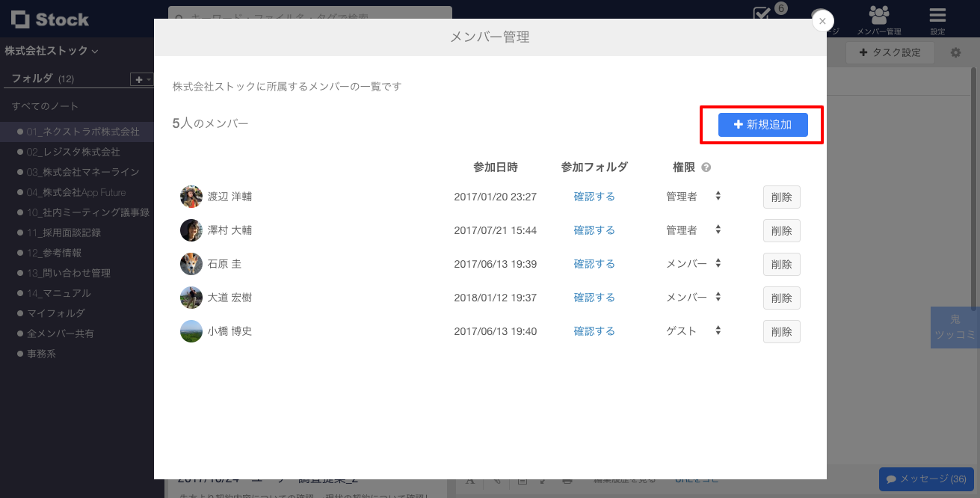Open the help icon next to 権限
The image size is (980, 498).
point(705,167)
